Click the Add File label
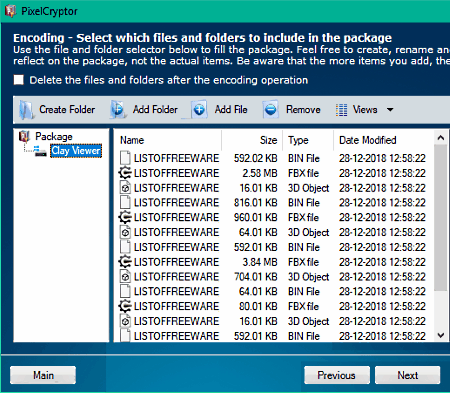The image size is (450, 393). click(x=231, y=109)
